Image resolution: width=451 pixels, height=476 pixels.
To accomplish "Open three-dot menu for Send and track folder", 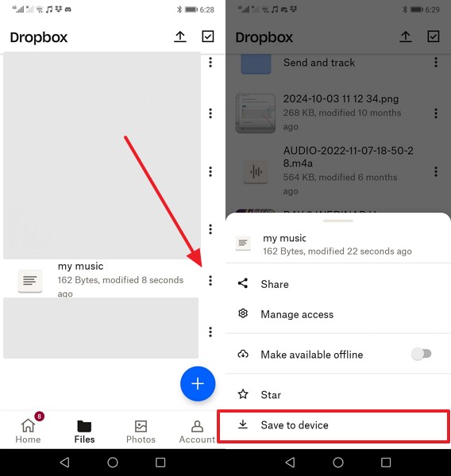I will pos(436,62).
